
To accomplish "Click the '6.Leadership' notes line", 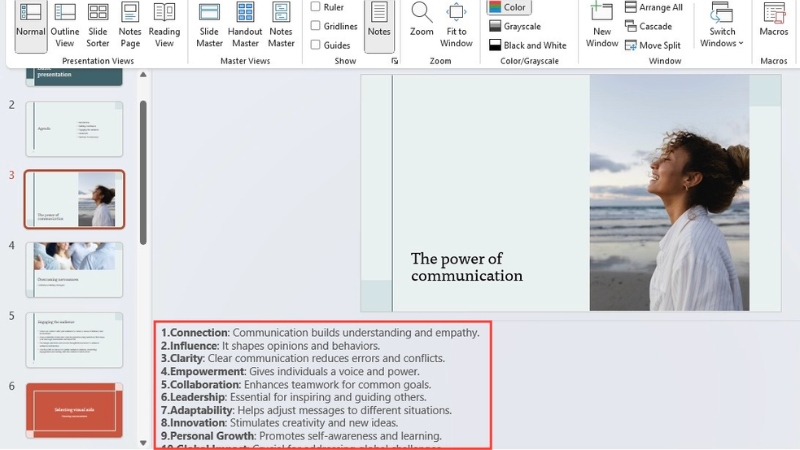I will coord(294,397).
